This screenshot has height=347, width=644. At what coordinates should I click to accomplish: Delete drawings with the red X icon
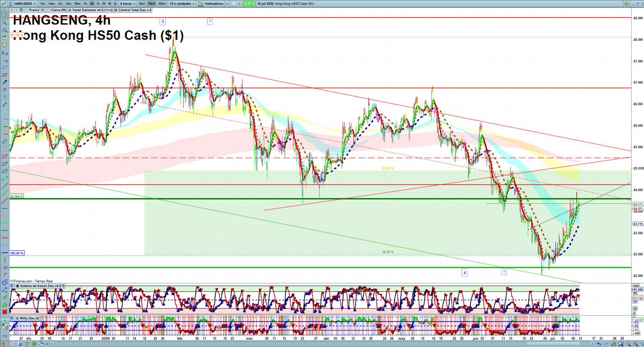[5, 312]
